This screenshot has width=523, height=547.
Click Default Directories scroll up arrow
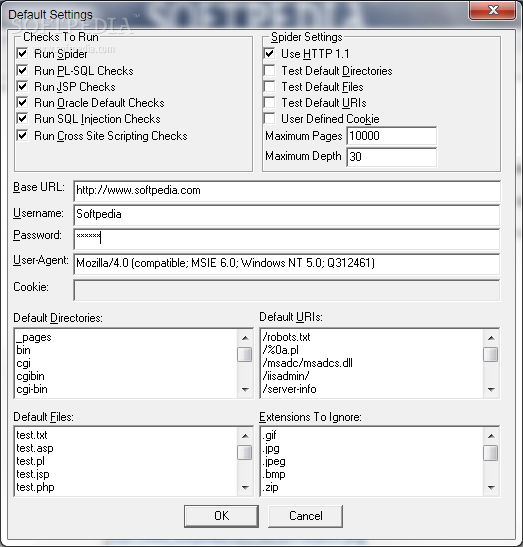pyautogui.click(x=245, y=338)
